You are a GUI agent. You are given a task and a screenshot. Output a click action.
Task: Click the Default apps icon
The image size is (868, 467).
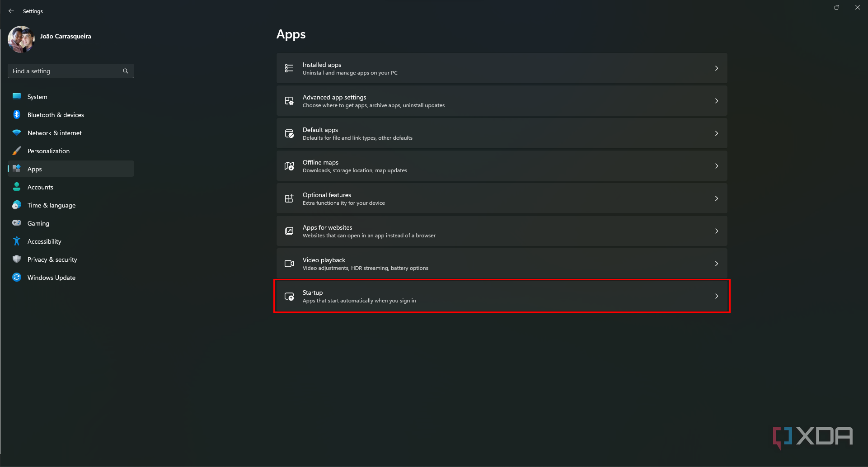(290, 133)
